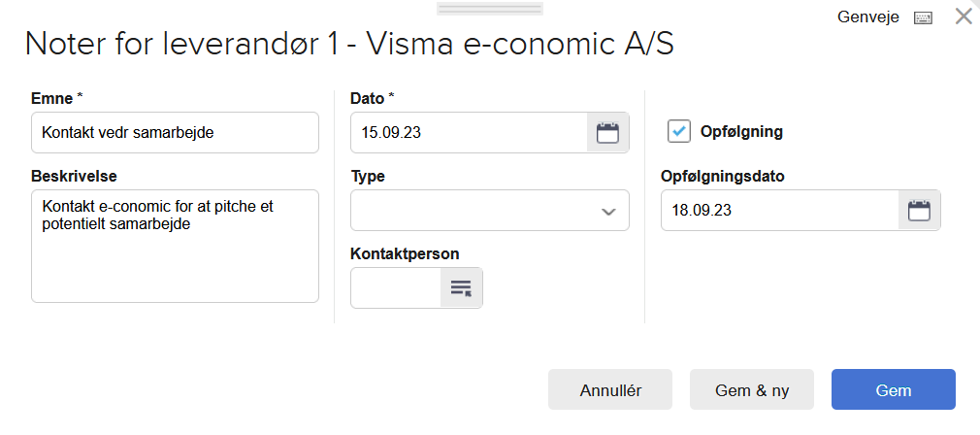The width and height of the screenshot is (980, 435).
Task: Focus the Emne subject field
Action: coord(175,133)
